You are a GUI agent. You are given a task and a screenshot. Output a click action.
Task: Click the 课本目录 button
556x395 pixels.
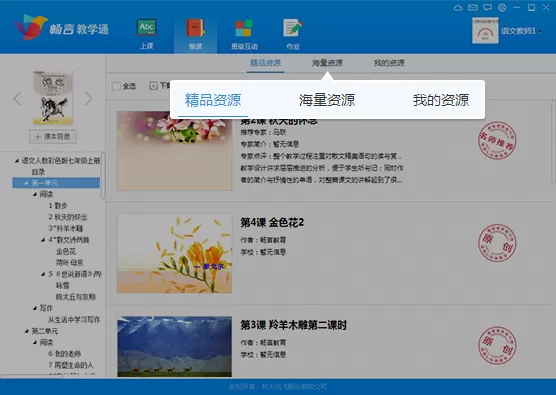pos(52,137)
